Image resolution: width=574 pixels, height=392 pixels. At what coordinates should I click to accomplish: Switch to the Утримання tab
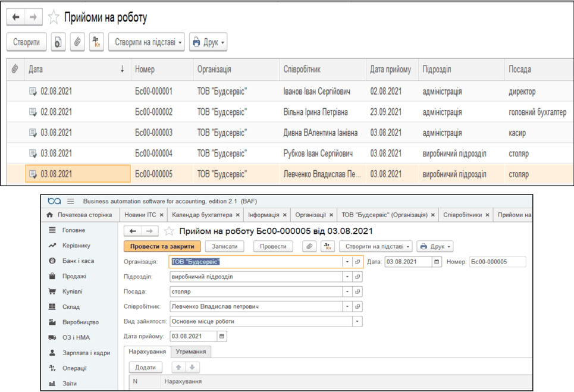pyautogui.click(x=191, y=352)
